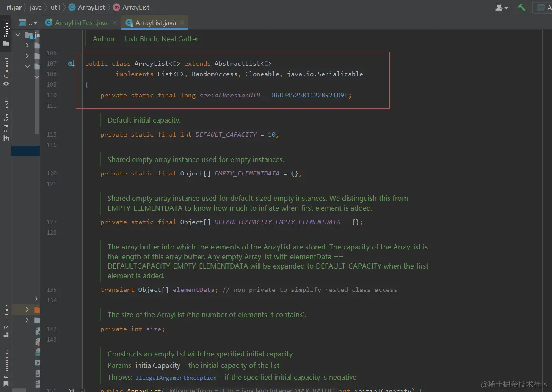
Task: Open the Bookmarks tool window
Action: pos(6,367)
